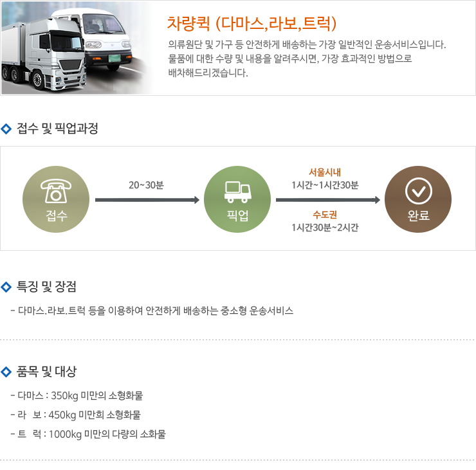Click the 다마스 350kg item line
The height and width of the screenshot is (470, 476).
[77, 395]
